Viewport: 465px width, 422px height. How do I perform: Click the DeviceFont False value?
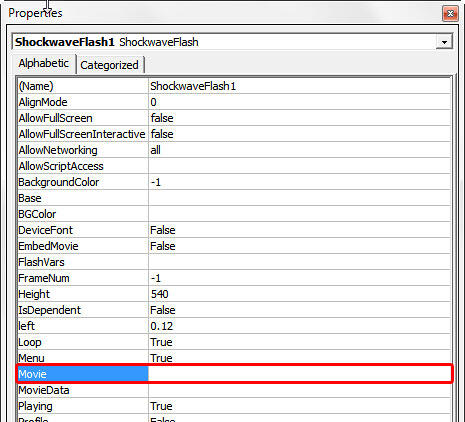[x=299, y=230]
